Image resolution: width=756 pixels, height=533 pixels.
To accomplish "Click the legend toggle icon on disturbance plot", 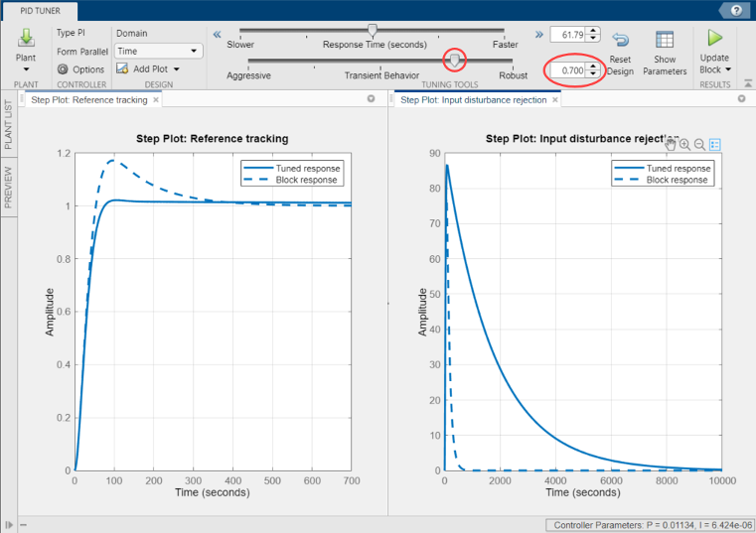I will (715, 144).
